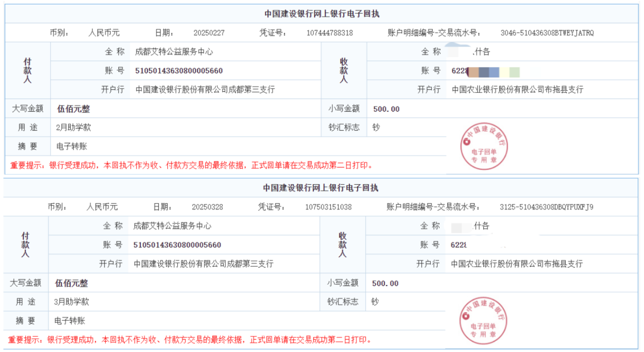644x352 pixels.
Task: Click the bottom receipt's electronic seal stamp
Action: (x=483, y=320)
